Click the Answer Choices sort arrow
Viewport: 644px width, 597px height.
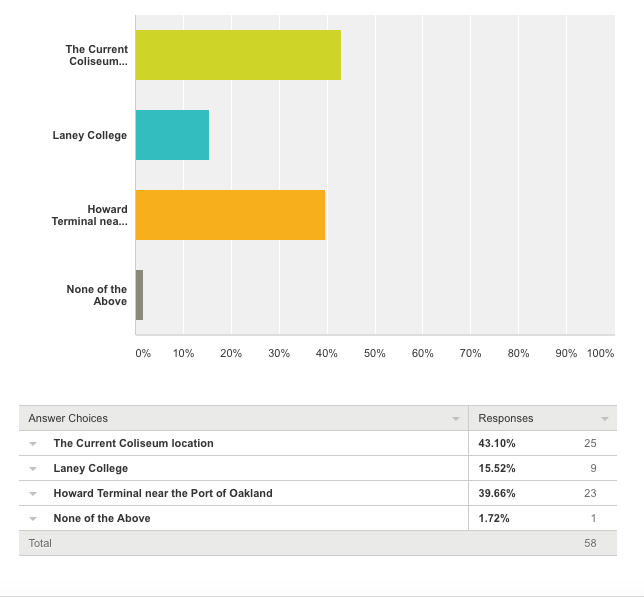click(456, 419)
